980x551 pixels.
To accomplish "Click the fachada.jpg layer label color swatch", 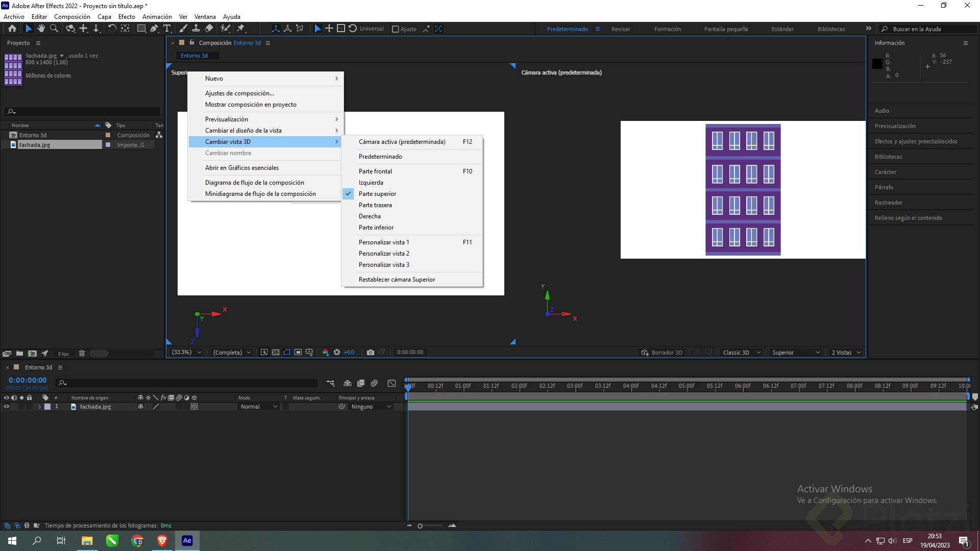I will click(47, 407).
